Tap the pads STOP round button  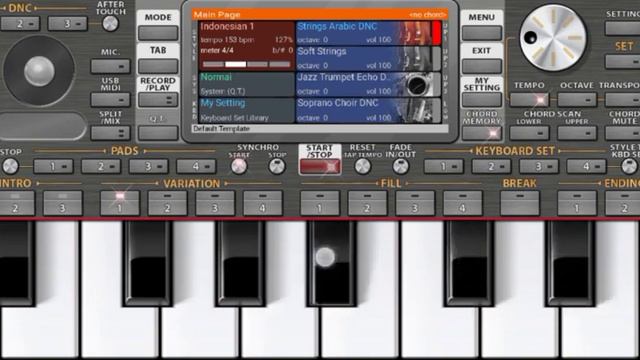tap(10, 166)
